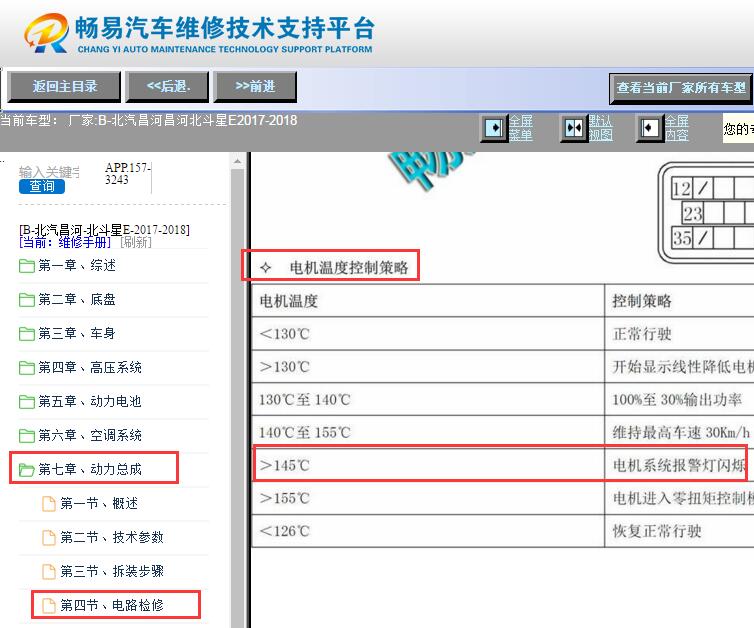Image resolution: width=754 pixels, height=628 pixels.
Task: Focus the keyword search input field
Action: pos(50,172)
